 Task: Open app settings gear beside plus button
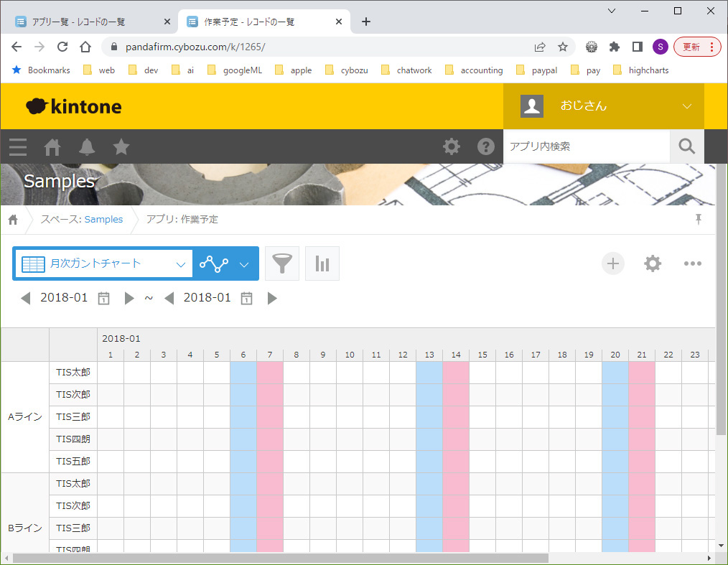653,263
